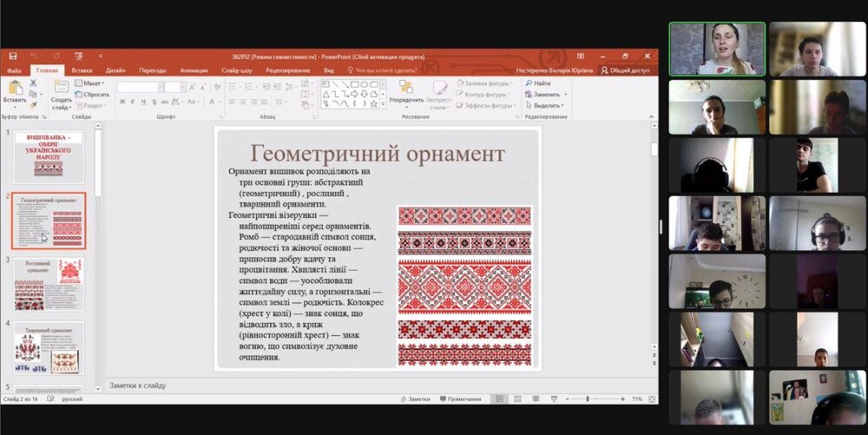Click the Заметки к слайду notes area
Viewport: 868px width, 435px height.
[x=377, y=386]
